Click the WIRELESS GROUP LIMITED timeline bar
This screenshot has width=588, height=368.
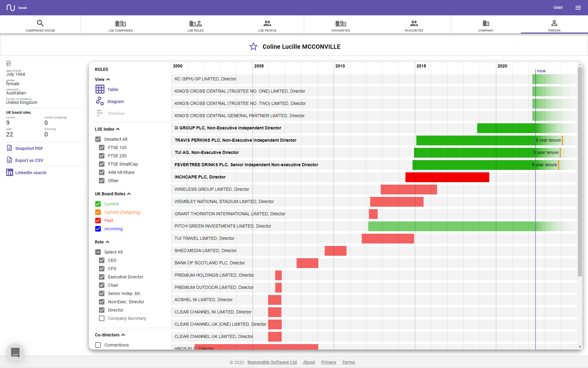[x=409, y=190]
